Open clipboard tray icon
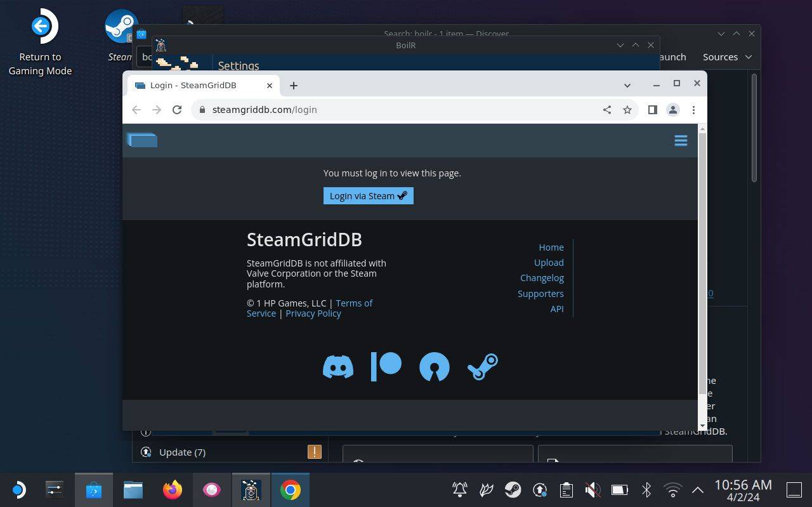 pyautogui.click(x=566, y=490)
